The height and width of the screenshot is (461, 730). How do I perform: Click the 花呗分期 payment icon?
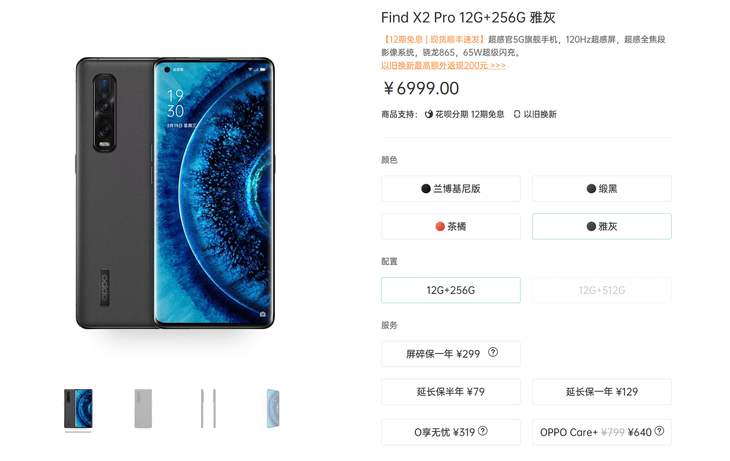click(x=429, y=114)
